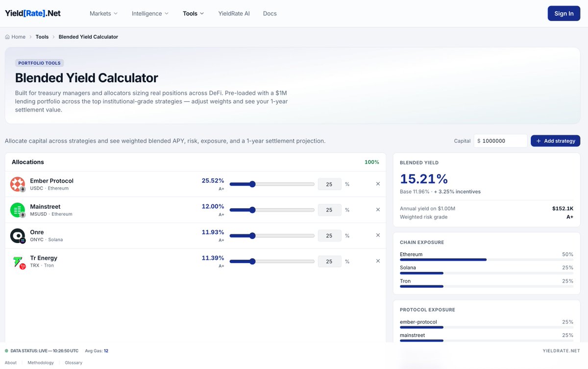Click the Onre strategy name
This screenshot has height=369, width=588.
pyautogui.click(x=37, y=232)
